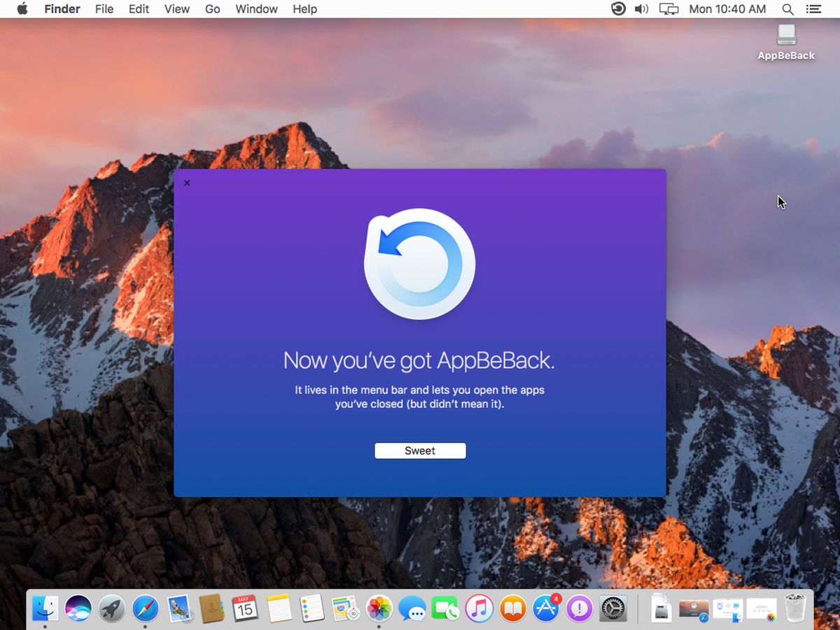Open Messages from the Dock
This screenshot has width=840, height=630.
tap(412, 609)
